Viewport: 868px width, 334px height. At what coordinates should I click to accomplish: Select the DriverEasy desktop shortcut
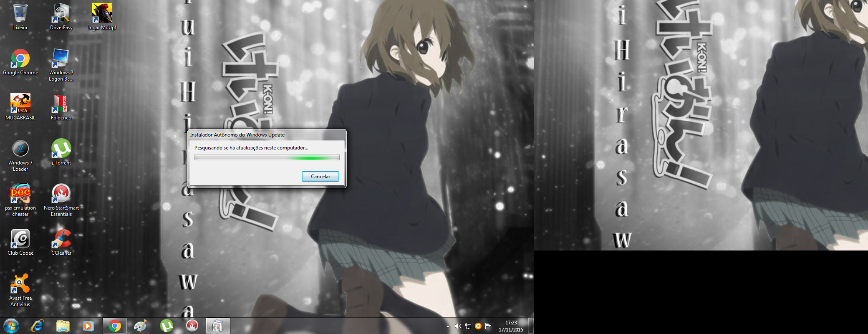[x=61, y=14]
